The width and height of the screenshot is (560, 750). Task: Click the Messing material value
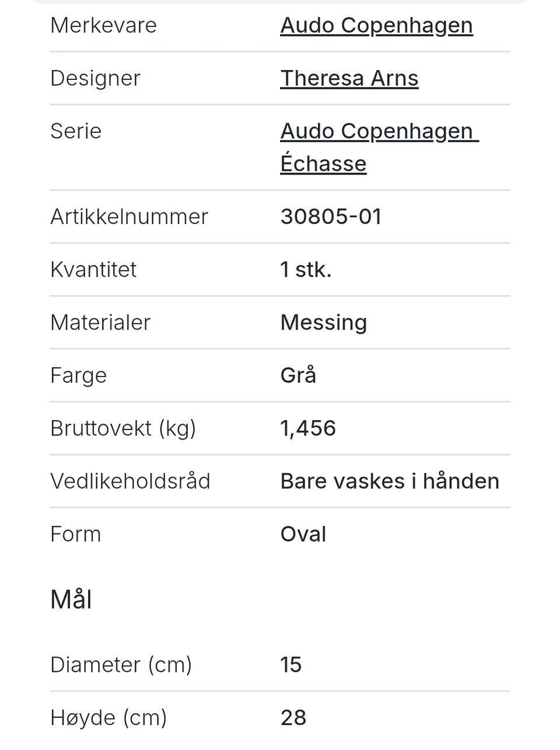(323, 322)
